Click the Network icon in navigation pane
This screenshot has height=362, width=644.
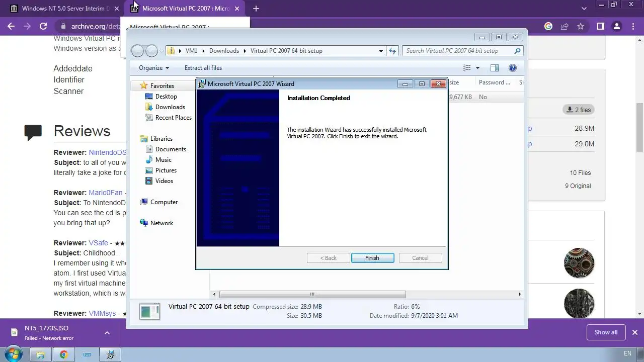(144, 223)
